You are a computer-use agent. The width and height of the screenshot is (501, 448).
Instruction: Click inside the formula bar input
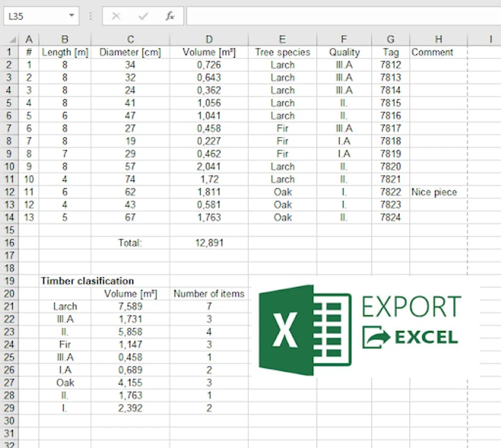click(x=344, y=16)
